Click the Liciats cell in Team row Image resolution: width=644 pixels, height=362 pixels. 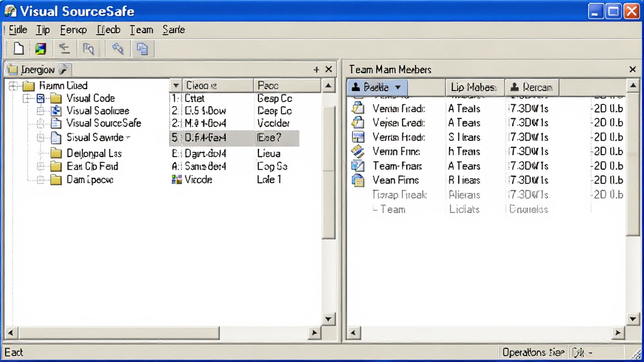[x=464, y=209]
